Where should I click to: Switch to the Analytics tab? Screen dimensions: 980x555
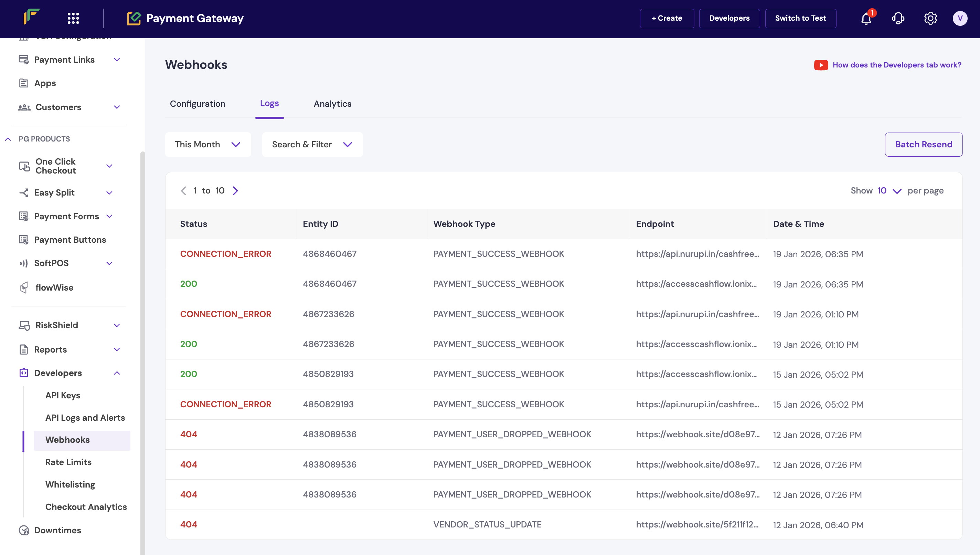332,104
